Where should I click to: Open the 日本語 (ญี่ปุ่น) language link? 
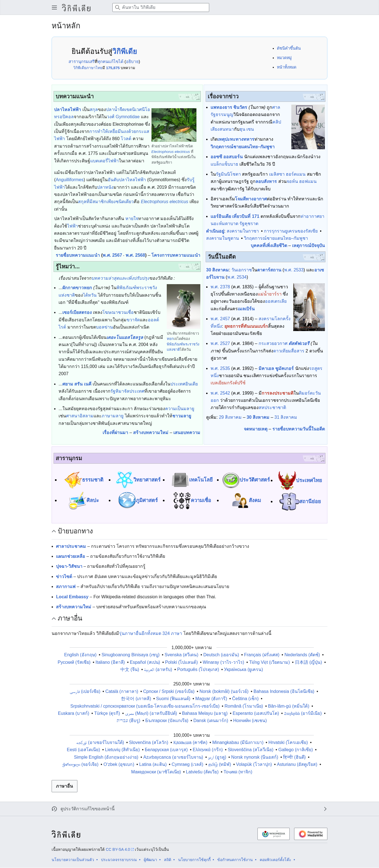(x=308, y=662)
